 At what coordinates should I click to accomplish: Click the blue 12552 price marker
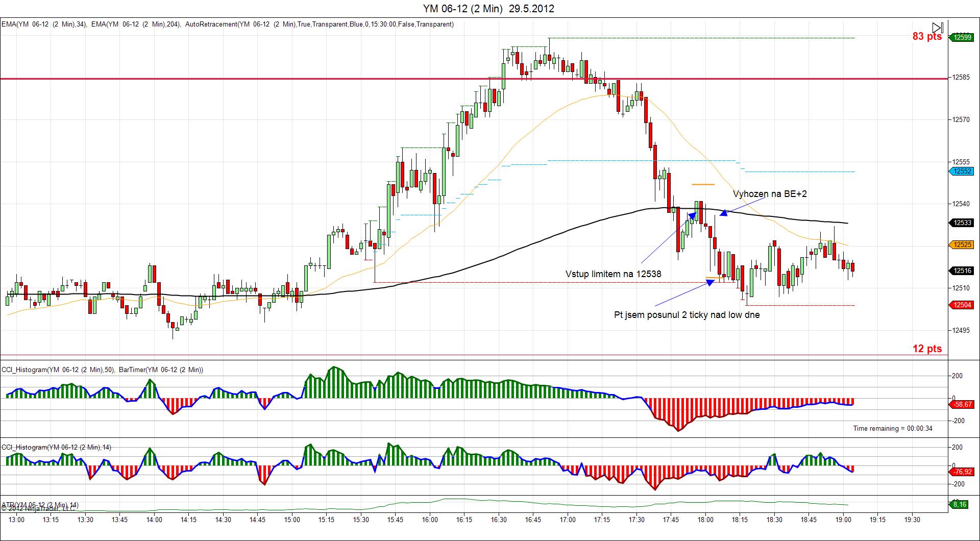tap(961, 171)
